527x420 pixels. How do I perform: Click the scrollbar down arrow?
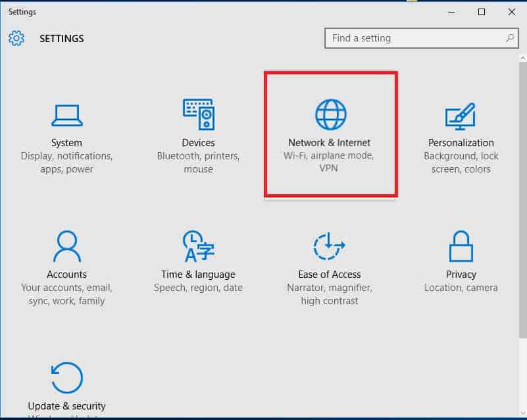(x=522, y=411)
